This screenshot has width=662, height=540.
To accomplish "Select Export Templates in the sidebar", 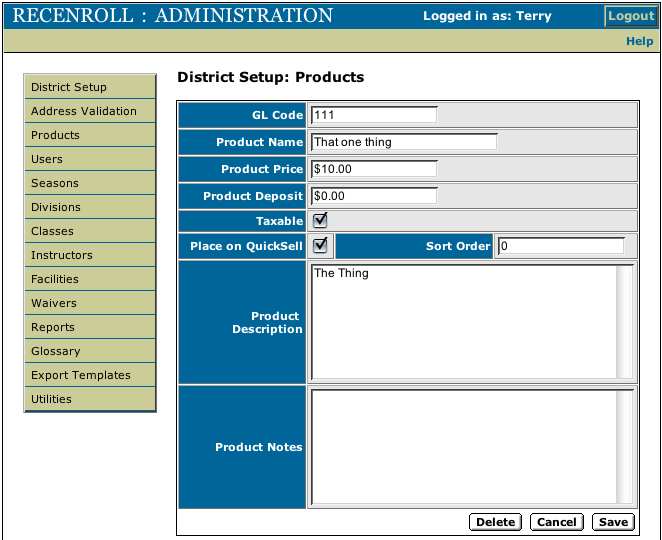I will [90, 375].
